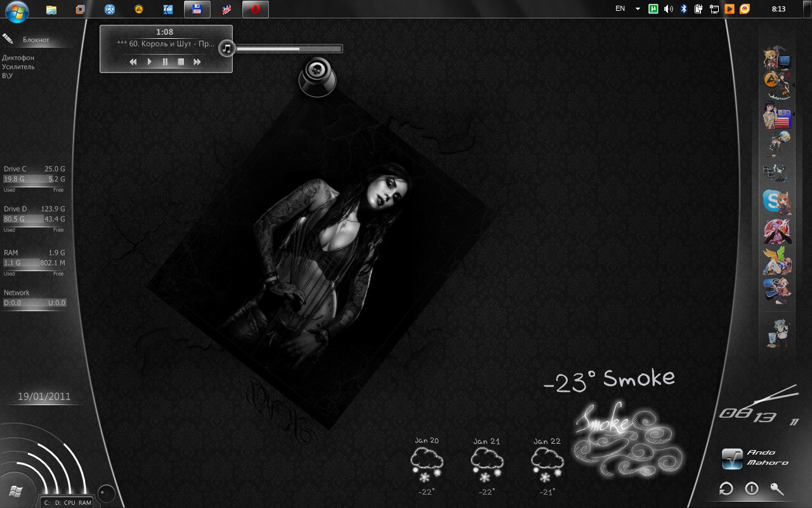Image resolution: width=812 pixels, height=508 pixels.
Task: Open Windows Explorer from the taskbar
Action: coord(51,10)
